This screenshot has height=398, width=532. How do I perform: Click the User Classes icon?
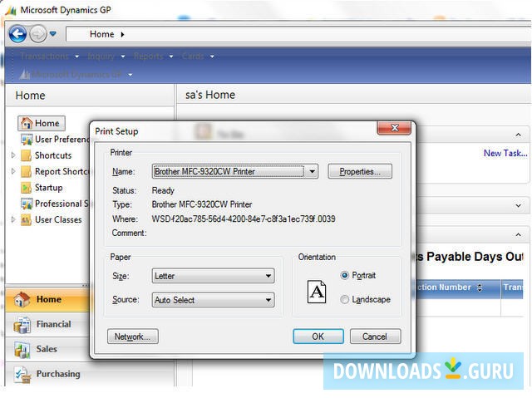(x=27, y=219)
